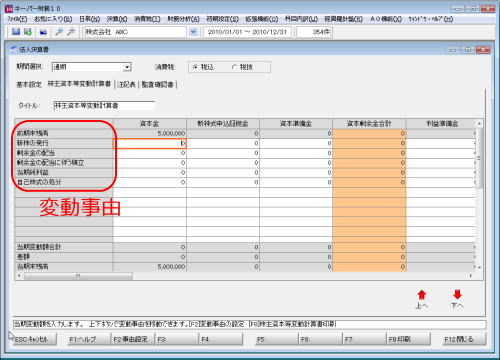This screenshot has height=360, width=500.
Task: Click the table's horizontal scrollbar thumb
Action: [x=78, y=276]
